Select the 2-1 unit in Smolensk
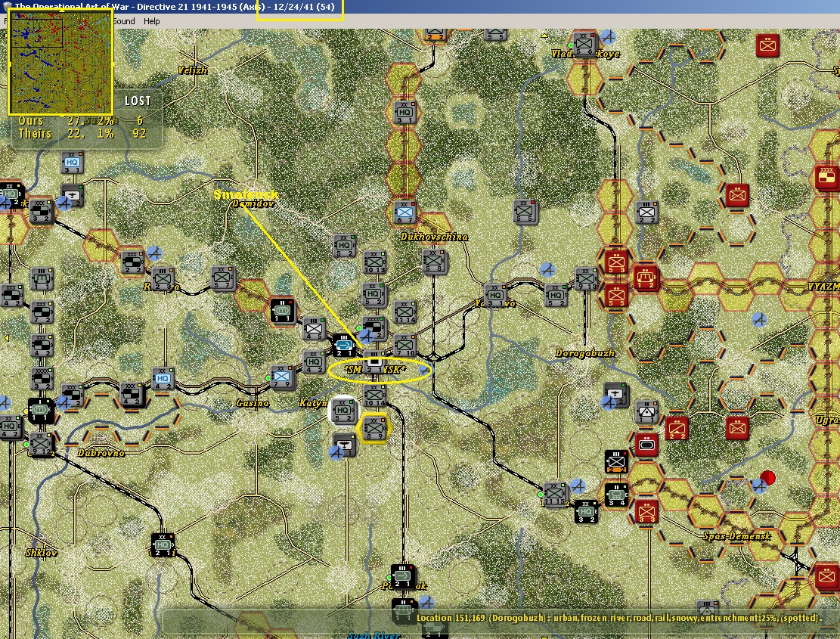Screen dimensions: 840x639 [374, 364]
